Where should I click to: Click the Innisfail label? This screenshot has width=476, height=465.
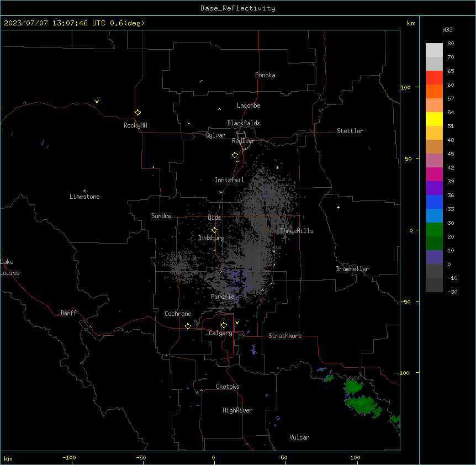229,180
